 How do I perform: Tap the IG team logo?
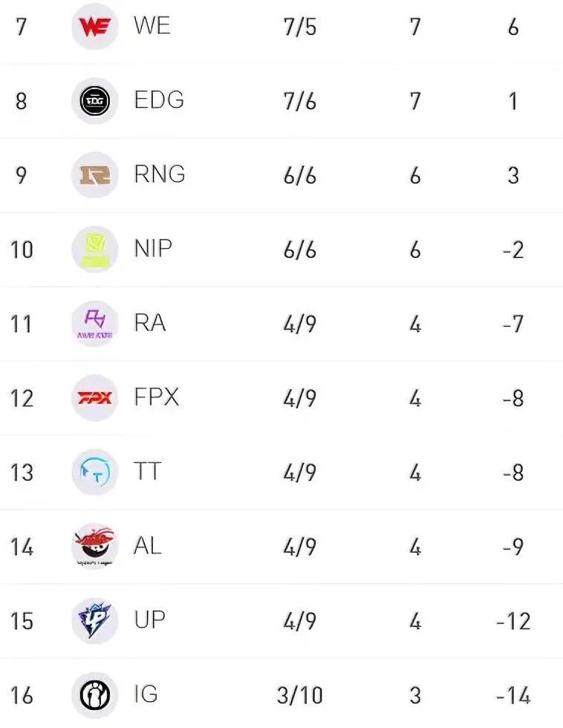(x=95, y=695)
